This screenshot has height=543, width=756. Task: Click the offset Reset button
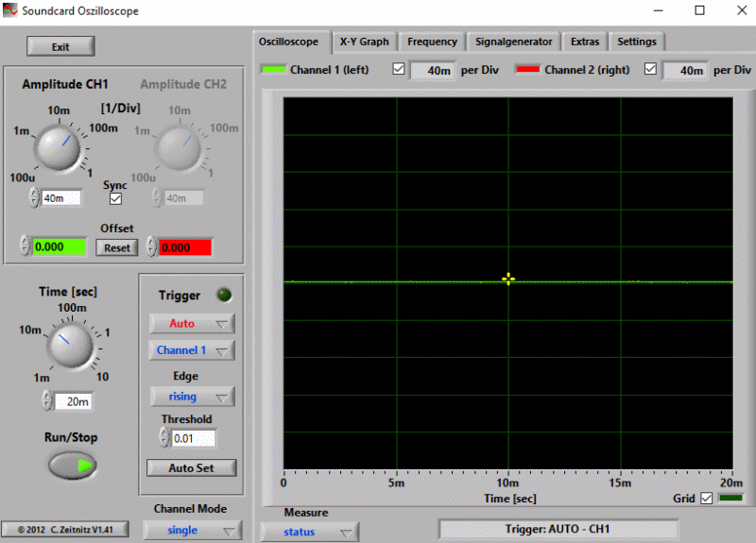tap(117, 247)
